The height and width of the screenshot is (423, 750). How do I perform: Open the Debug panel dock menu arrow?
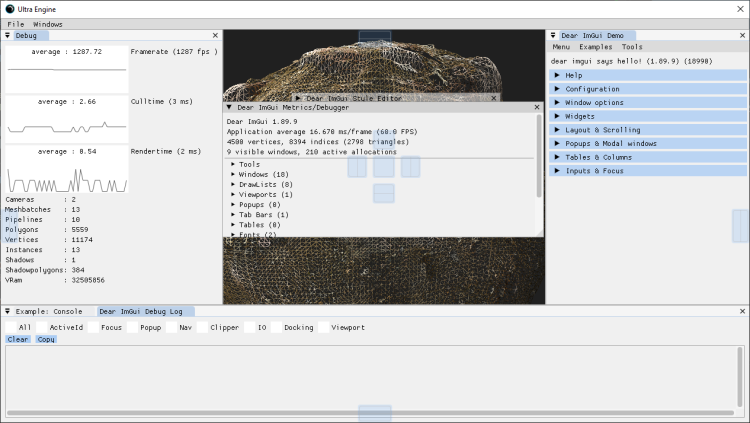coord(8,35)
